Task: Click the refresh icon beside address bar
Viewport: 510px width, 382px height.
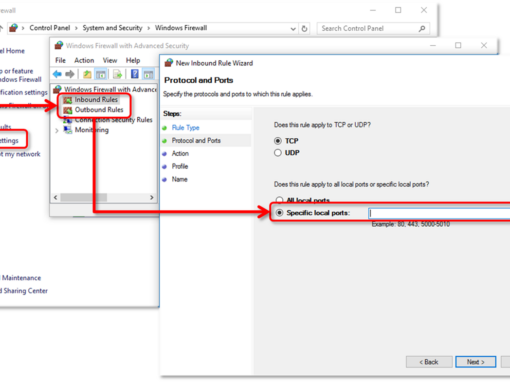Action: pos(304,29)
